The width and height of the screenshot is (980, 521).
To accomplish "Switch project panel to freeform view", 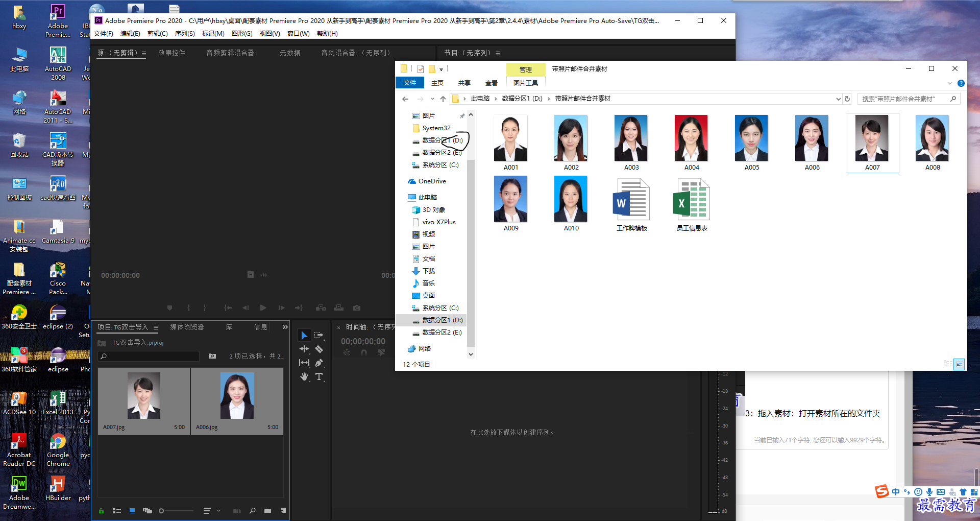I will click(148, 510).
